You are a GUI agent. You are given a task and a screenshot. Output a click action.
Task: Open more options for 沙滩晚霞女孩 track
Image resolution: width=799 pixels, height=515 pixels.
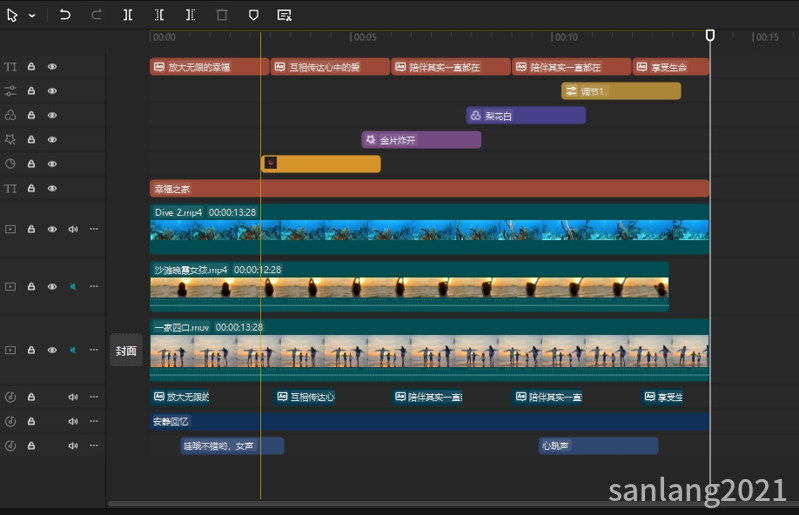pos(94,286)
